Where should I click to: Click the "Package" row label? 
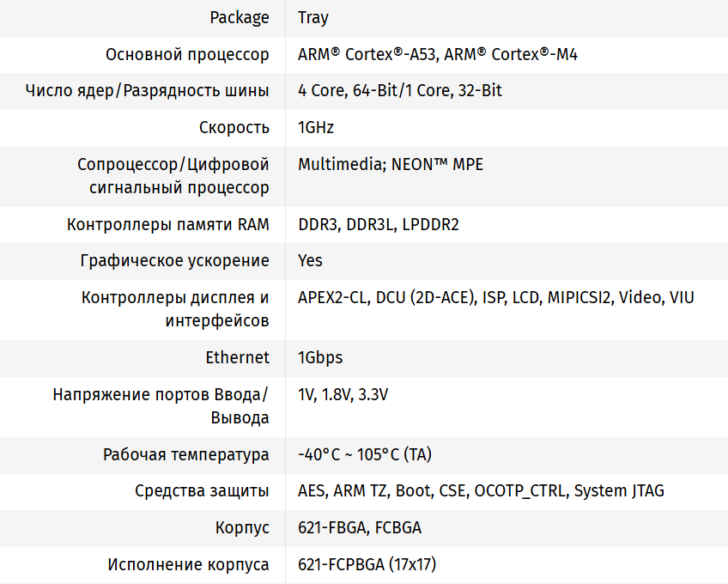pyautogui.click(x=240, y=17)
